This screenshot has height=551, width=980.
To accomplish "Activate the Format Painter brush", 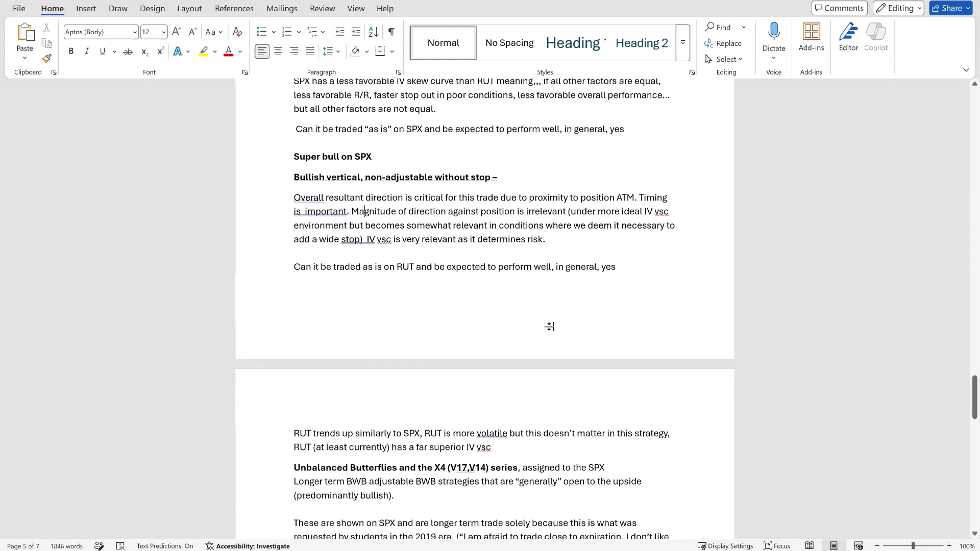I will tap(46, 59).
